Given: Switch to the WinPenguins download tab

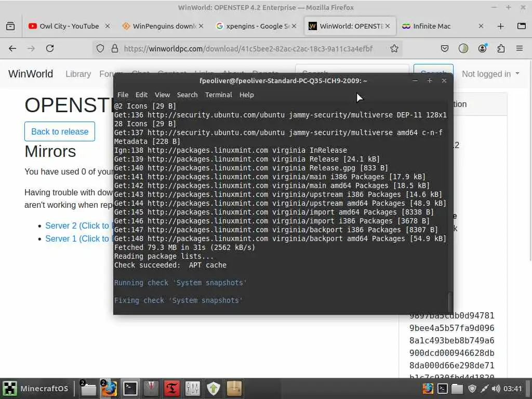Looking at the screenshot, I should click(163, 26).
